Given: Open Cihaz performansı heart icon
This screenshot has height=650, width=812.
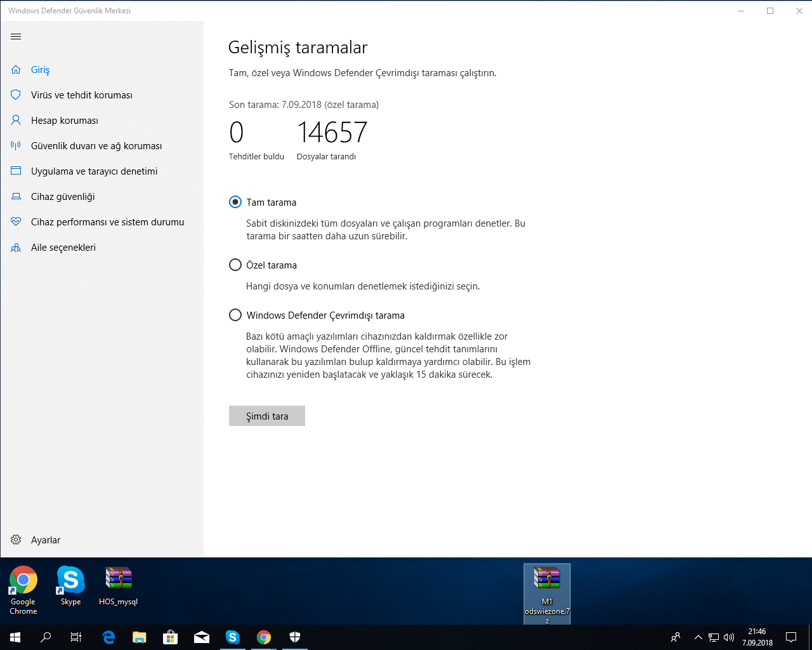Looking at the screenshot, I should (x=16, y=222).
